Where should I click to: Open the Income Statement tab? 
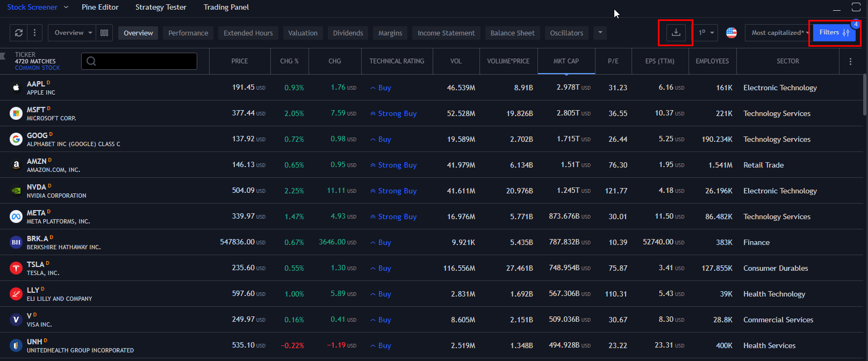(x=446, y=33)
